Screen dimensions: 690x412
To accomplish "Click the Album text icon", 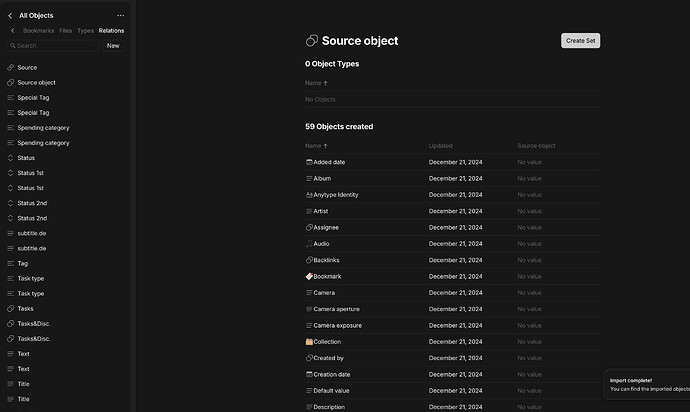I will [309, 178].
